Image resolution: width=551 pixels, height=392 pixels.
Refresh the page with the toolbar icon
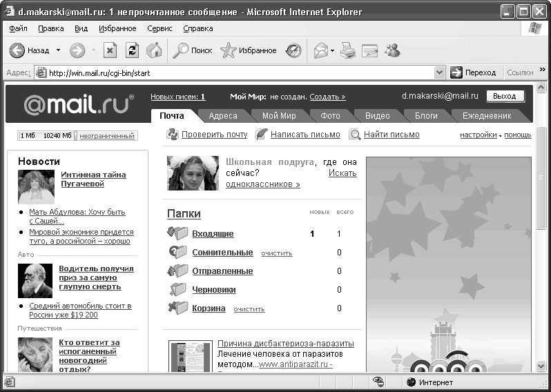click(132, 50)
